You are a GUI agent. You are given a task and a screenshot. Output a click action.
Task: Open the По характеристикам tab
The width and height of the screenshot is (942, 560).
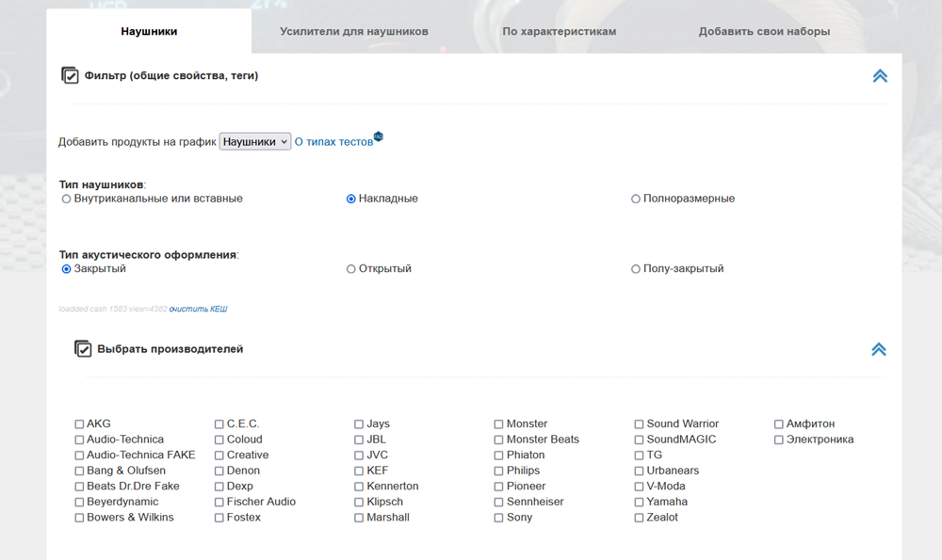click(x=560, y=31)
